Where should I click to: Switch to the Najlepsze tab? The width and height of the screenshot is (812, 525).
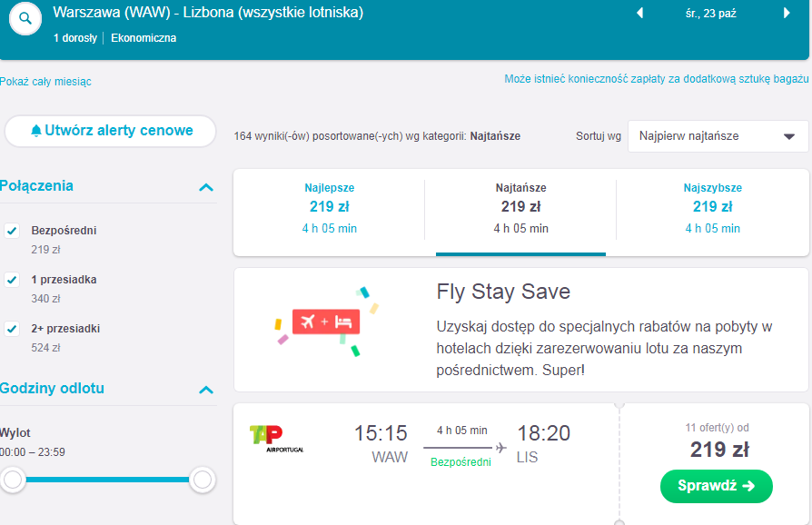point(330,209)
